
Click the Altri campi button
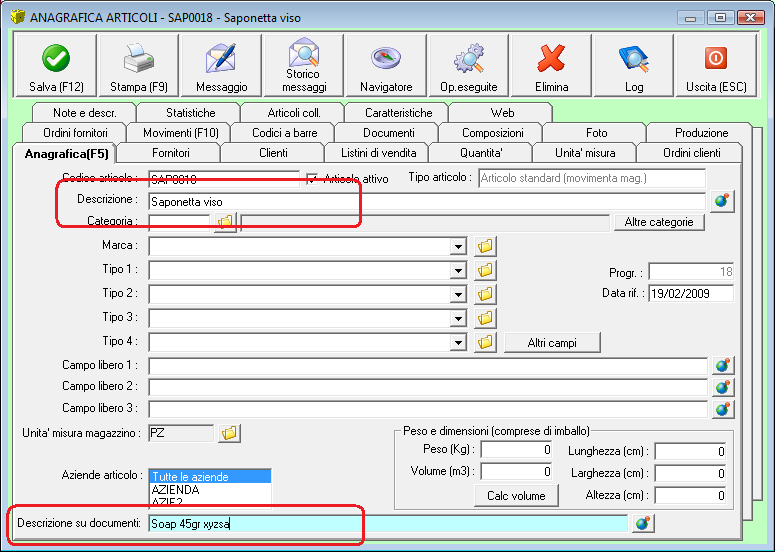(552, 342)
